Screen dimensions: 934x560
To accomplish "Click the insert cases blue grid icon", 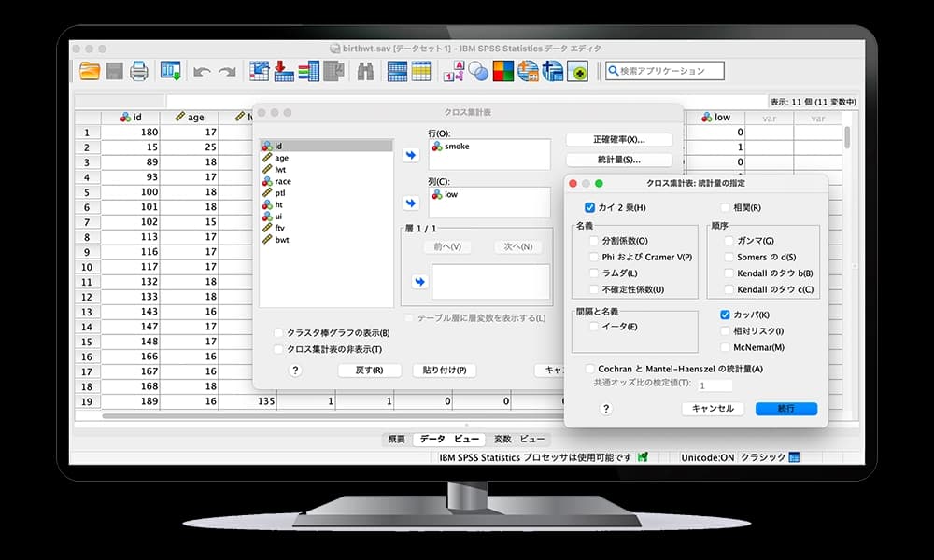I will pos(397,72).
